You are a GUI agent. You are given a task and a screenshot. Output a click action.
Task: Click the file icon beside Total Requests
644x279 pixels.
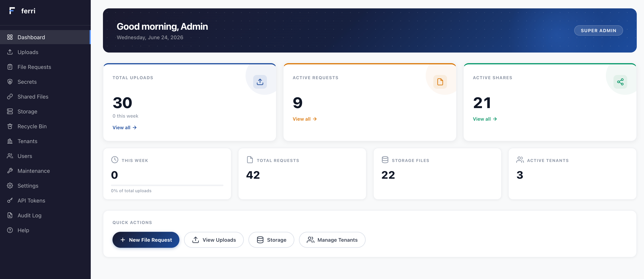click(x=250, y=160)
